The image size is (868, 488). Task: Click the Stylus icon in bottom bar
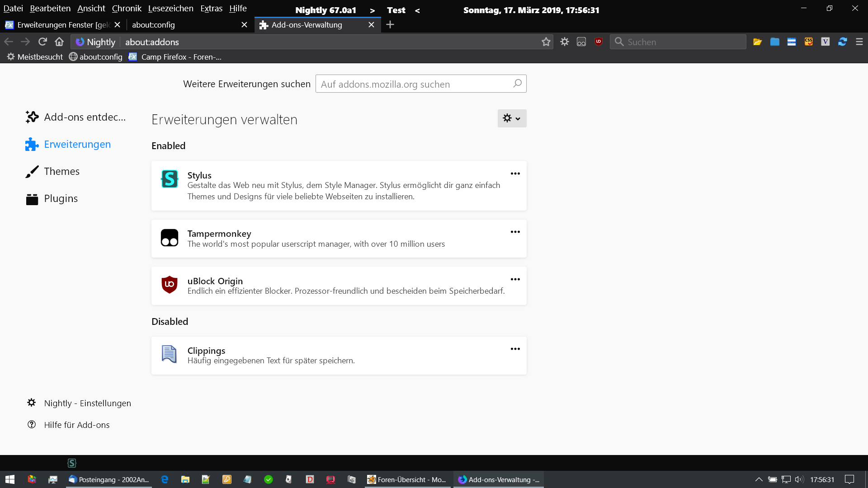[x=72, y=463]
